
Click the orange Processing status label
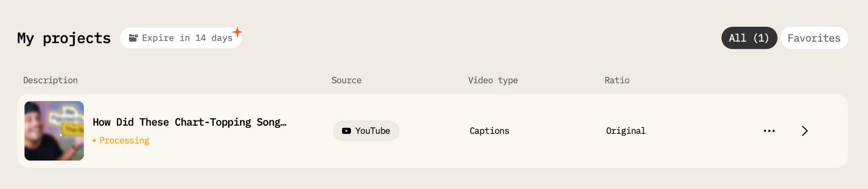(x=124, y=141)
